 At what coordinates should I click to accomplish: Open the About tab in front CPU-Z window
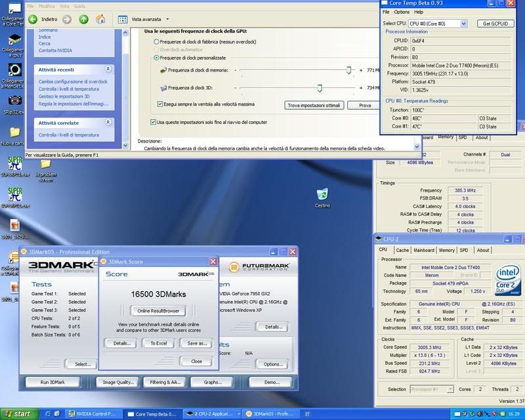(x=483, y=250)
